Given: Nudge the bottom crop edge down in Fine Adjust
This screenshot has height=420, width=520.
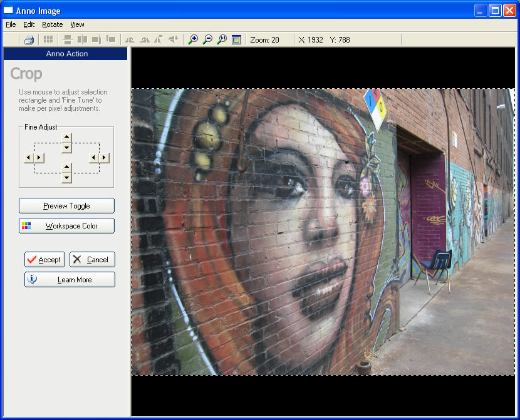Looking at the screenshot, I should (66, 178).
